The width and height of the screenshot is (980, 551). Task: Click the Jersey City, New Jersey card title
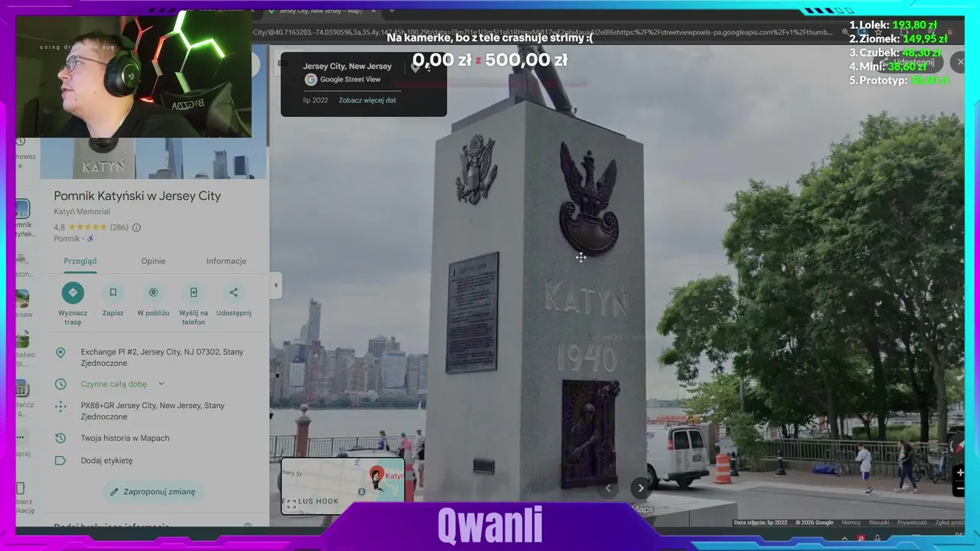[x=347, y=67]
